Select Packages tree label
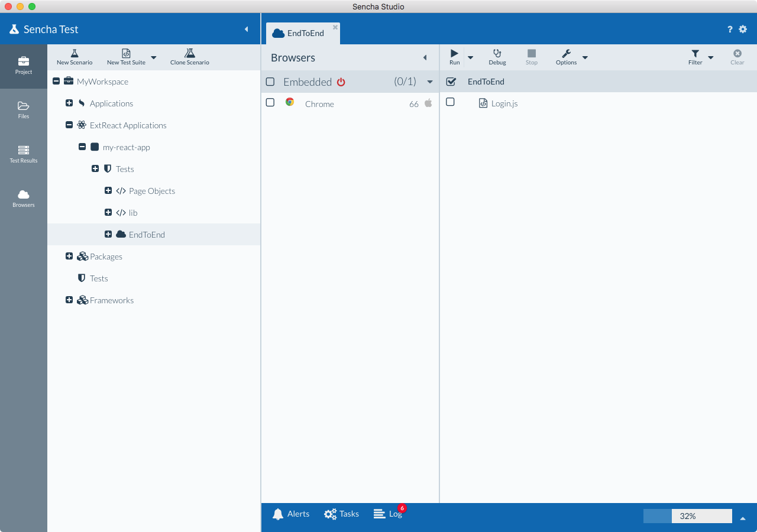The height and width of the screenshot is (532, 757). click(x=106, y=256)
